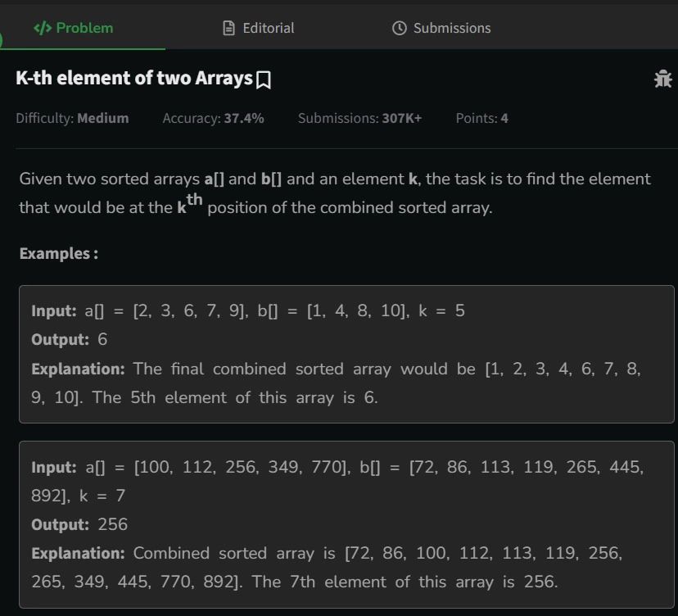The width and height of the screenshot is (678, 616).
Task: Click the problem description paragraph
Action: click(x=335, y=194)
